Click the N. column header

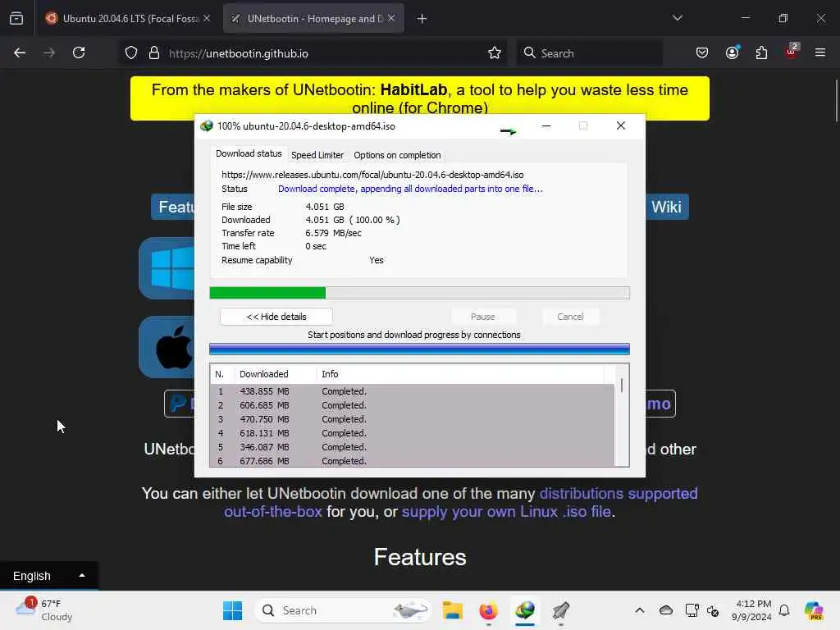[221, 374]
